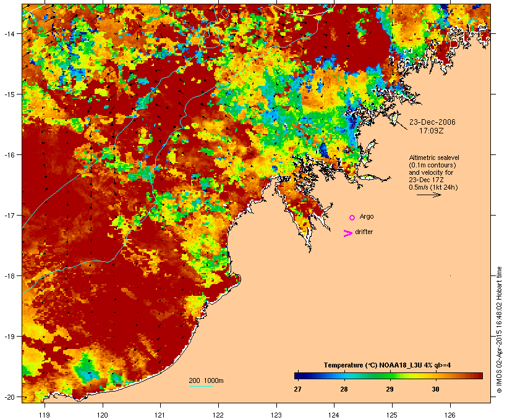Click the longitude label 125
The height and width of the screenshot is (420, 507).
(x=392, y=415)
